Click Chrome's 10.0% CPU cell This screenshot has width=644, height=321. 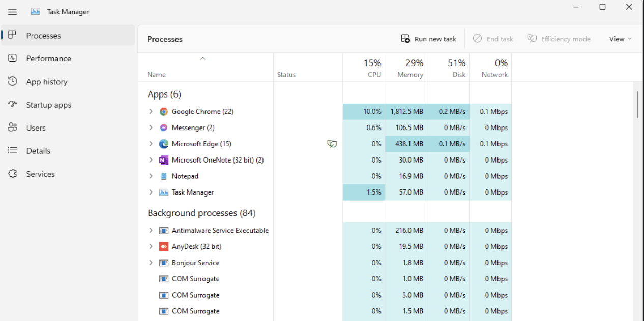364,111
